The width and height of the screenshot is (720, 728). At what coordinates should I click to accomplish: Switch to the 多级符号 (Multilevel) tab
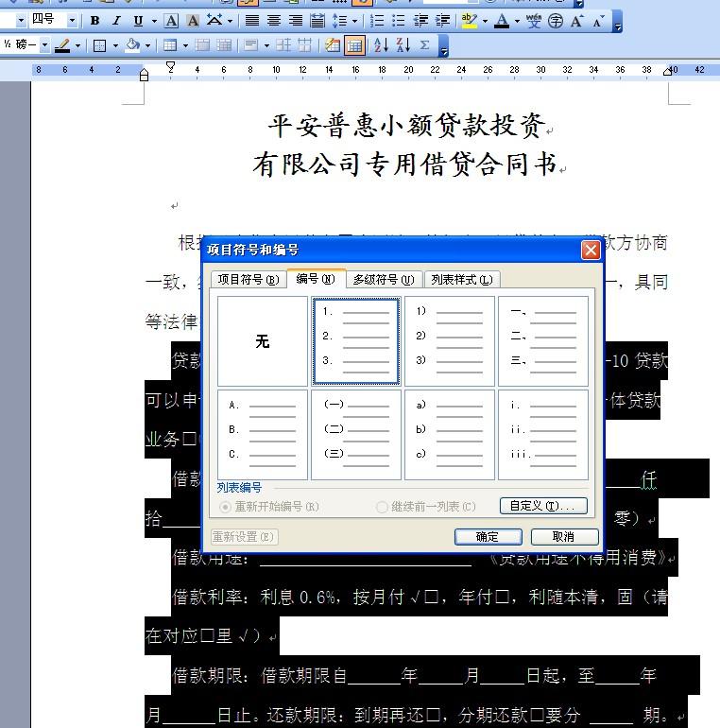point(384,280)
